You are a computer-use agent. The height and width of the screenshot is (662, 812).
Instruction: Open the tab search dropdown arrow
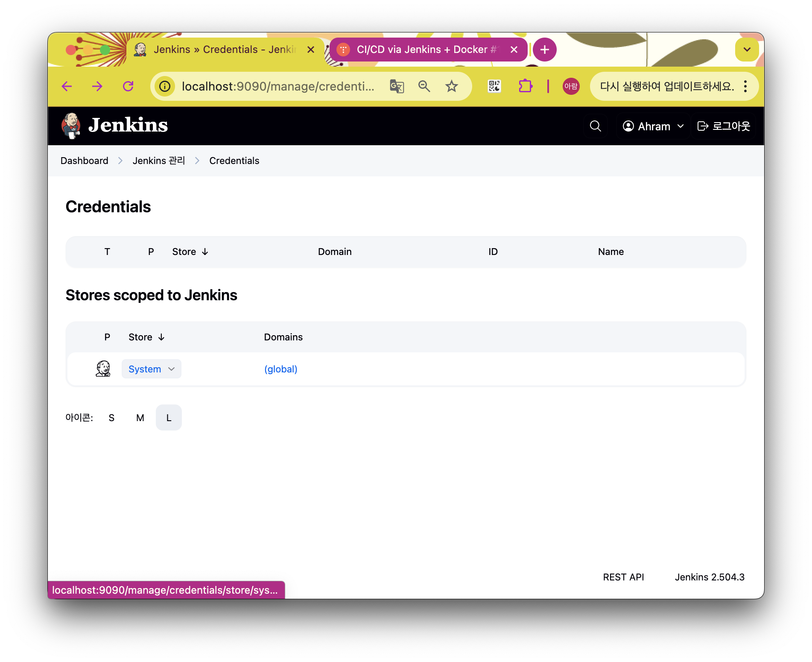pyautogui.click(x=747, y=50)
